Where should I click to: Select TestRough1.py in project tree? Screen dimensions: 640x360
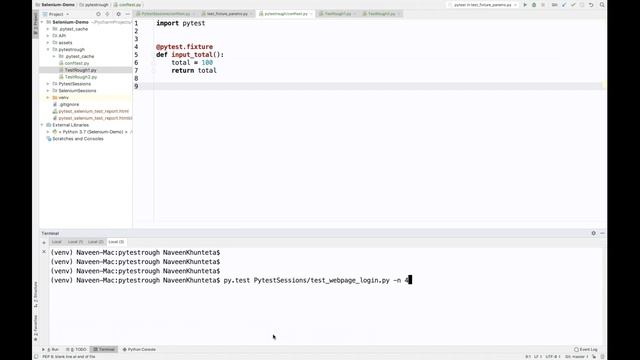pos(80,70)
